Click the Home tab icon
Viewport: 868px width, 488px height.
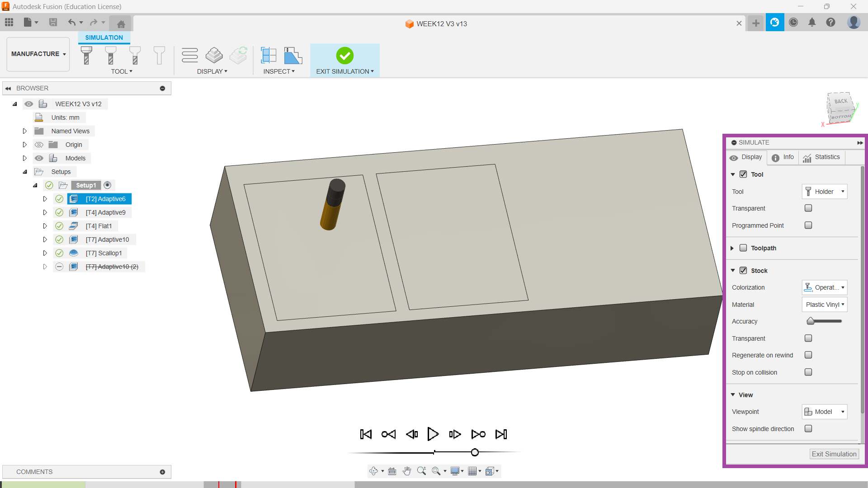pyautogui.click(x=121, y=24)
